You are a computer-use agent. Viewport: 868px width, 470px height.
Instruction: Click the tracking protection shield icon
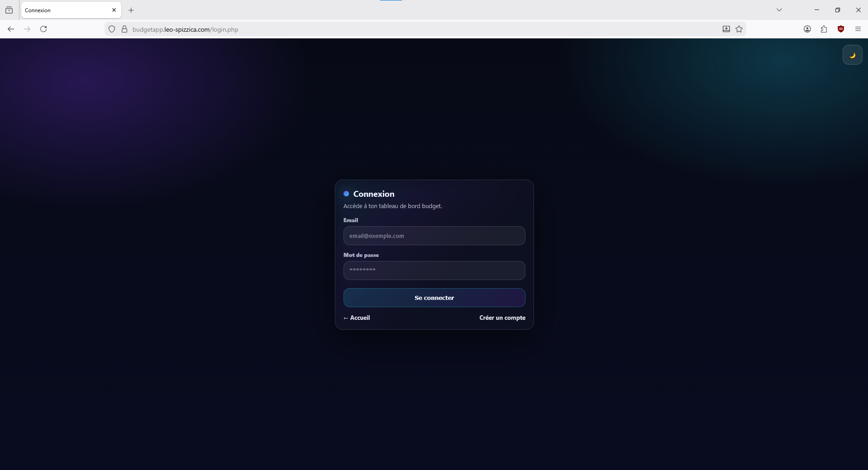[111, 29]
